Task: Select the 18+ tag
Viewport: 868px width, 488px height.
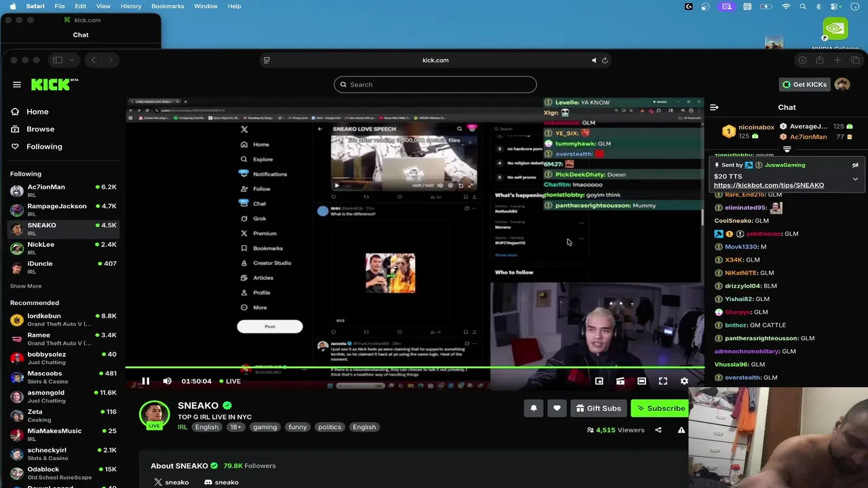Action: (235, 427)
